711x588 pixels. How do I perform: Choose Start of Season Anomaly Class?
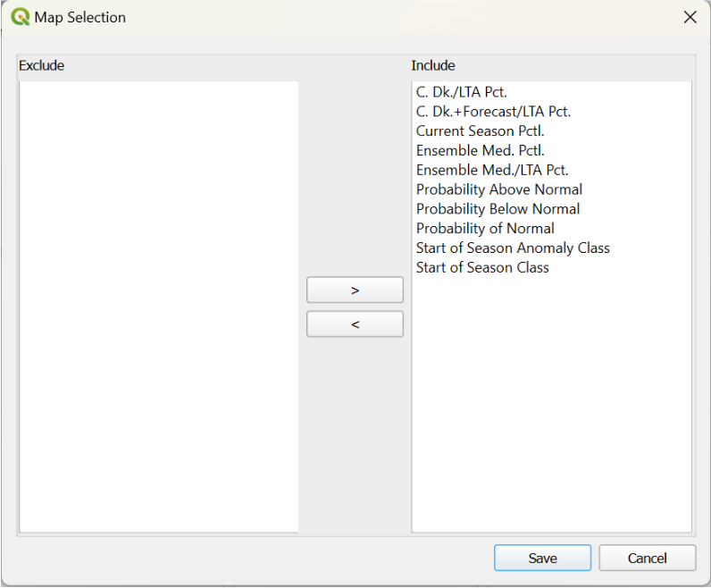pos(513,248)
